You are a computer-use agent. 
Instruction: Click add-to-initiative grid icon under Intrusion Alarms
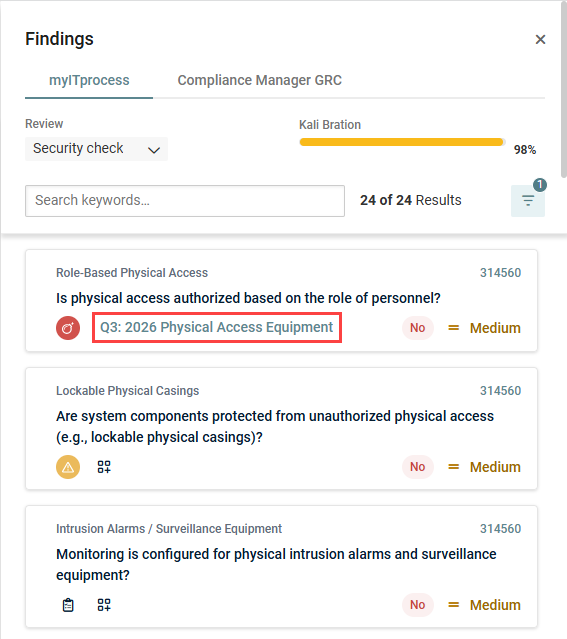(x=104, y=605)
